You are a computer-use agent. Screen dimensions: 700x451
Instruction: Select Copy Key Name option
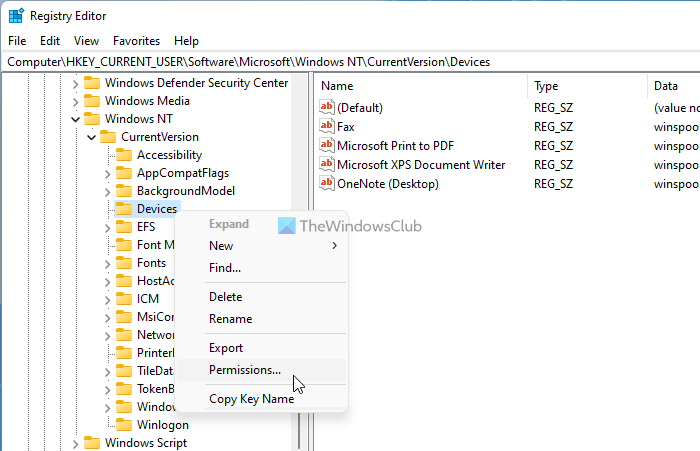pyautogui.click(x=251, y=399)
